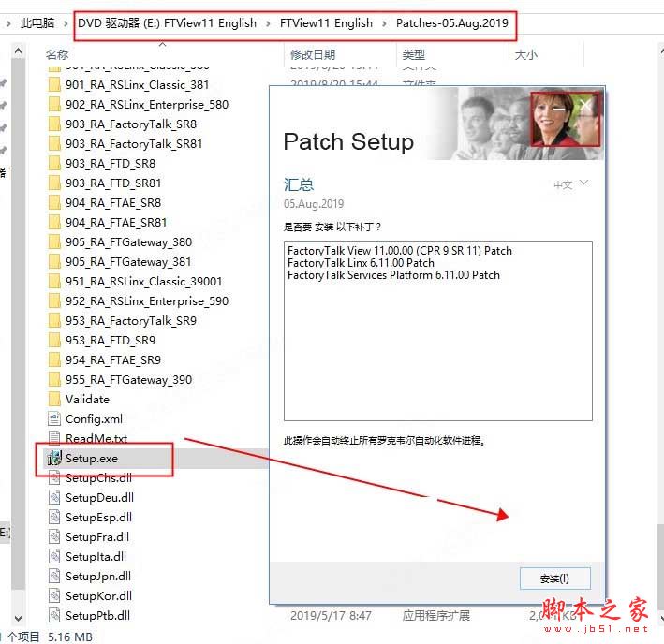This screenshot has width=664, height=644.
Task: Select the 905_RA_FTGateway_380 folder name
Action: point(128,242)
